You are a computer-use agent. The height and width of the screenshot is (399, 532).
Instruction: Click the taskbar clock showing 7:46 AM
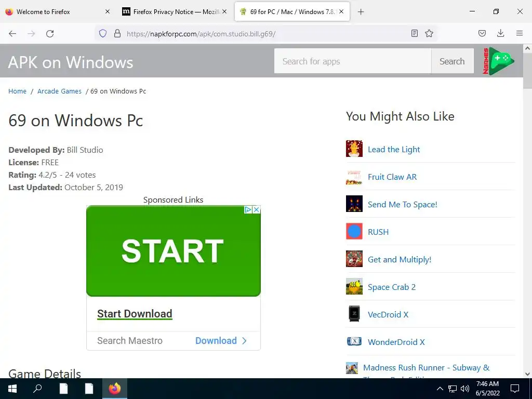point(487,389)
